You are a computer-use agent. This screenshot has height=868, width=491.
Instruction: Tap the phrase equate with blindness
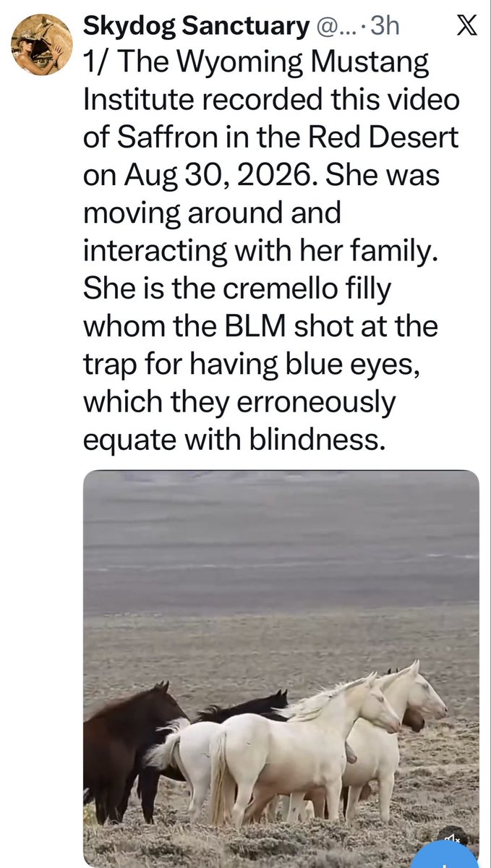tap(231, 438)
